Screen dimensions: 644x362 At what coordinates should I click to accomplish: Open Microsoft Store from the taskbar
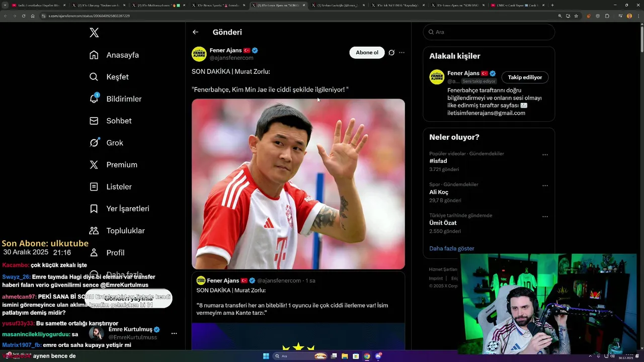coord(356,356)
